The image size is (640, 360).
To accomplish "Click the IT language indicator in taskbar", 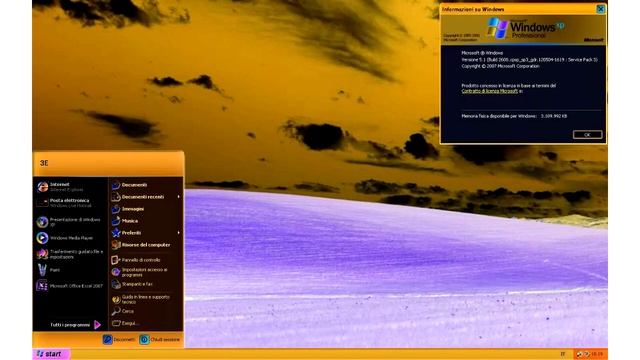I will coord(563,354).
